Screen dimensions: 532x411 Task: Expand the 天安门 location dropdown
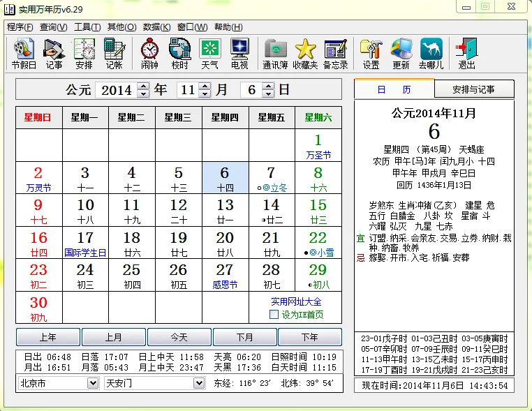point(199,383)
